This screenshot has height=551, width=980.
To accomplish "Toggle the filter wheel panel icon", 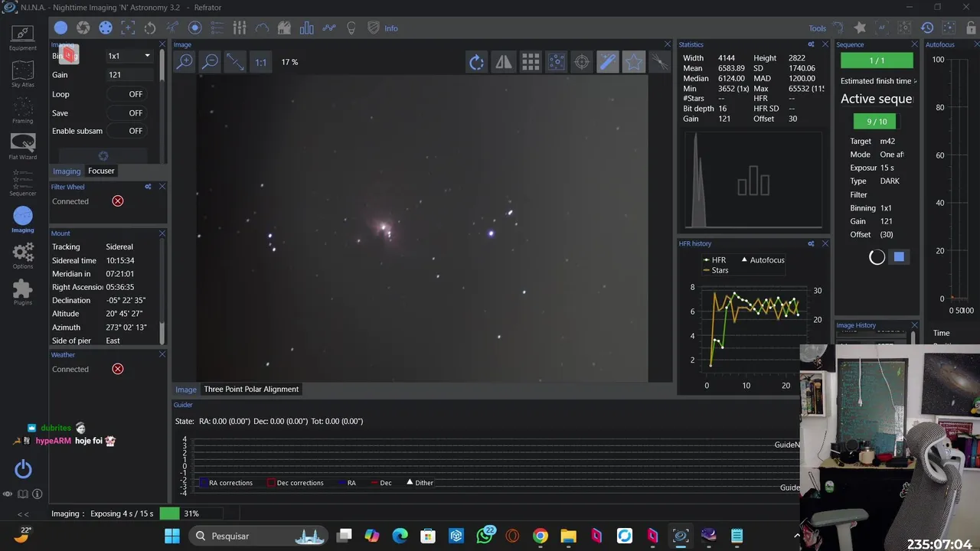I will (106, 28).
